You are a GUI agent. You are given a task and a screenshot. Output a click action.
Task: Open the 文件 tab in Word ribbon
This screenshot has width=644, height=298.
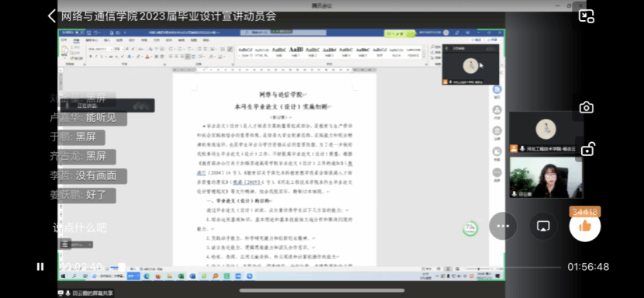(64, 40)
